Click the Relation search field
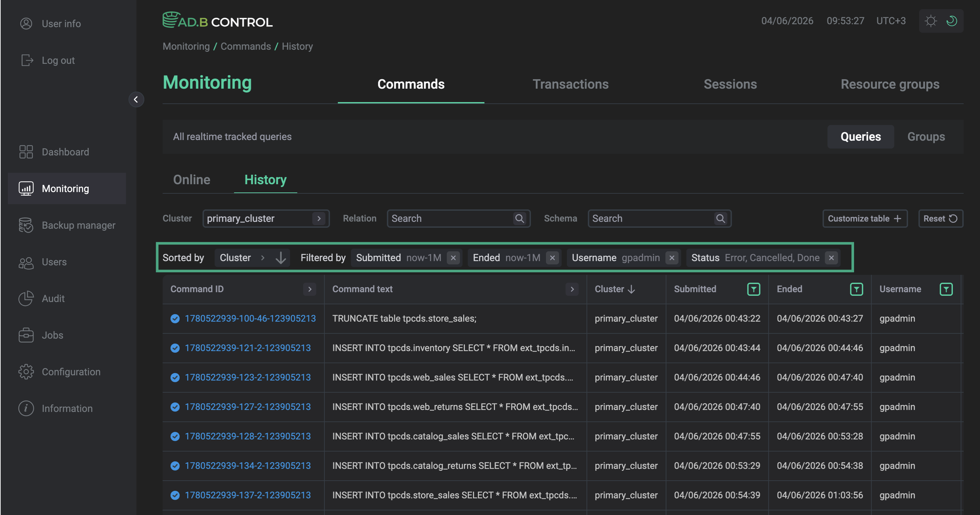This screenshot has height=515, width=980. click(458, 219)
